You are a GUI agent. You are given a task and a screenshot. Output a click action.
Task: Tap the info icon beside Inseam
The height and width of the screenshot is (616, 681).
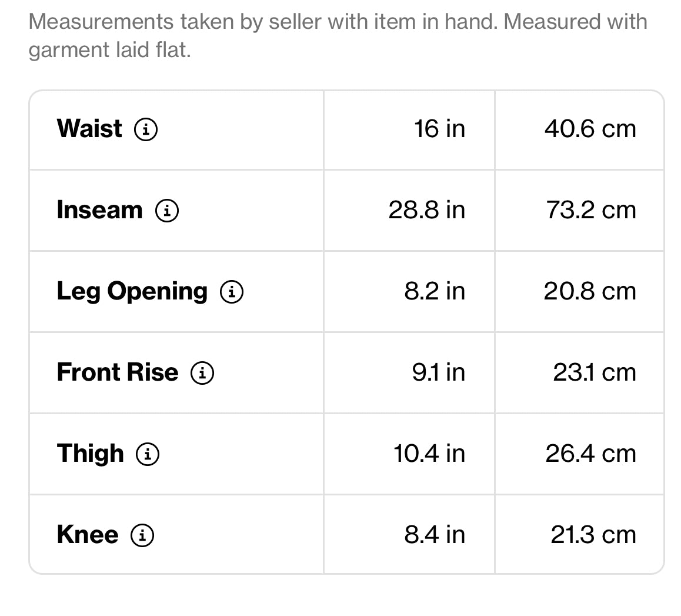(x=167, y=210)
